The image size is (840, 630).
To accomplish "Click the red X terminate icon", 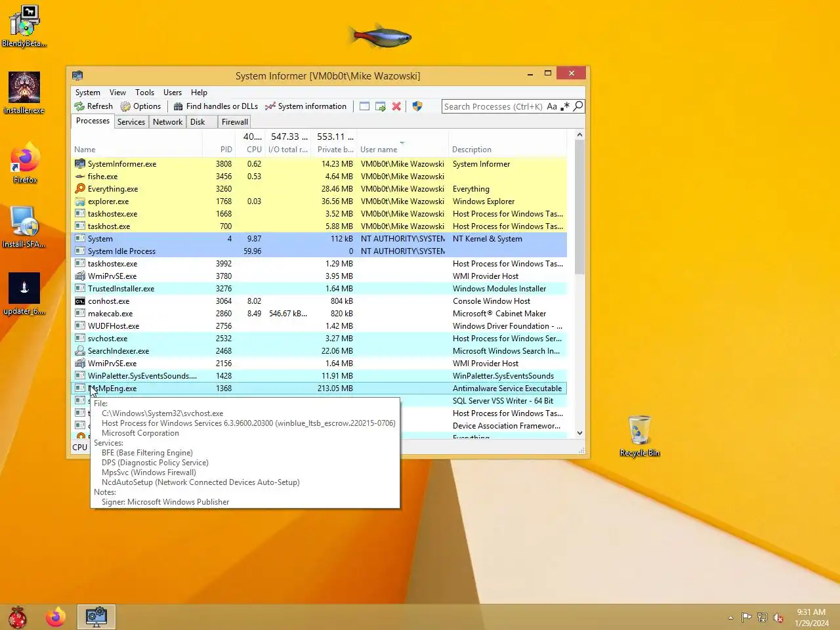I will (x=396, y=106).
